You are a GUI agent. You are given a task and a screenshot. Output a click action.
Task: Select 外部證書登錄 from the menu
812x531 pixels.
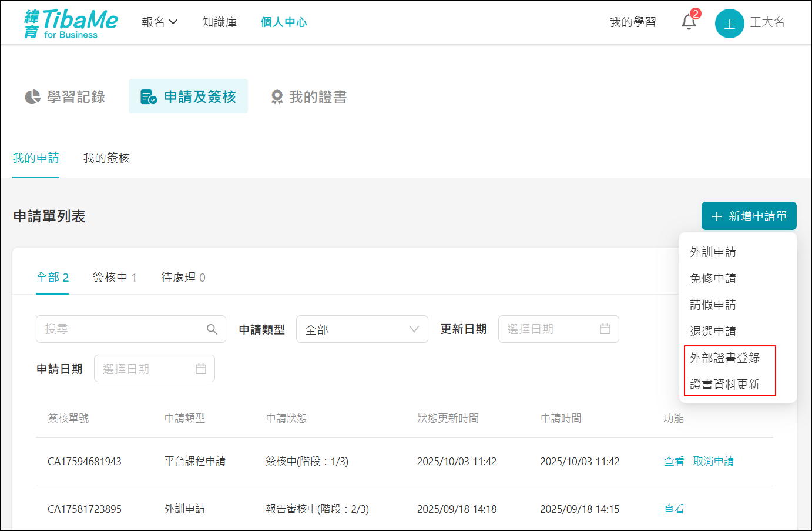click(724, 358)
